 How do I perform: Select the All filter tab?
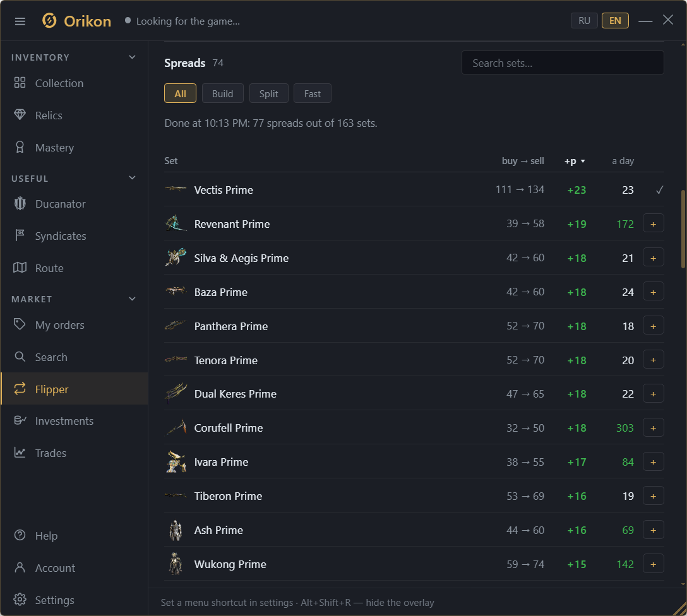(x=180, y=93)
